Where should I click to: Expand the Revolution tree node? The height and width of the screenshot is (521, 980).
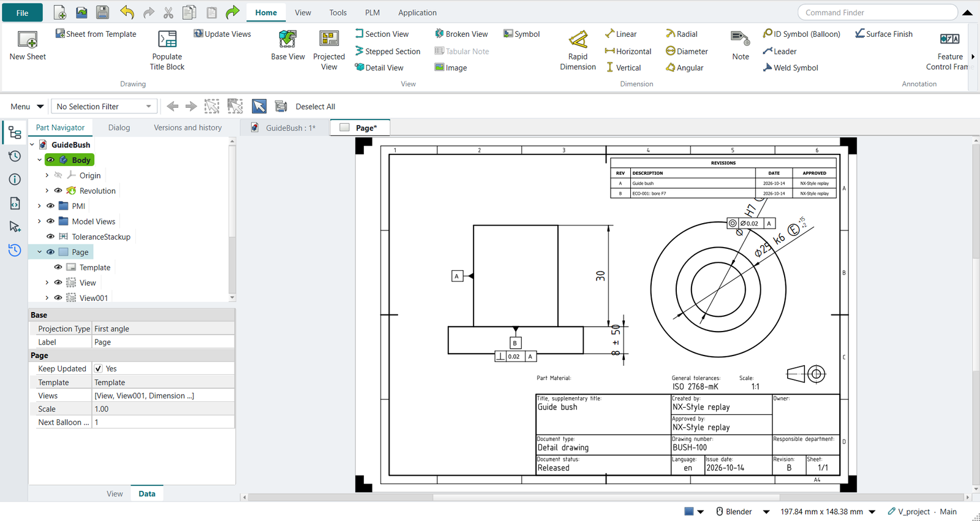pyautogui.click(x=47, y=191)
